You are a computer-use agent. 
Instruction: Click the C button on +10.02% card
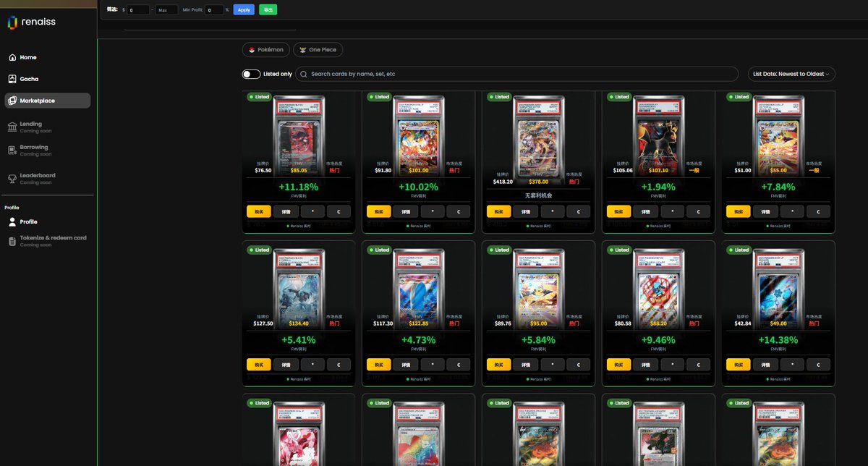click(459, 211)
